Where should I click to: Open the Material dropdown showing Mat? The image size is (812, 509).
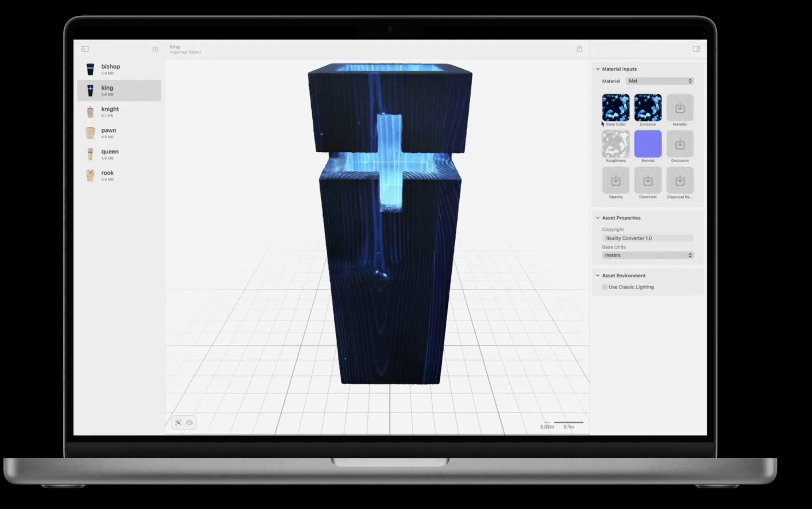[660, 81]
